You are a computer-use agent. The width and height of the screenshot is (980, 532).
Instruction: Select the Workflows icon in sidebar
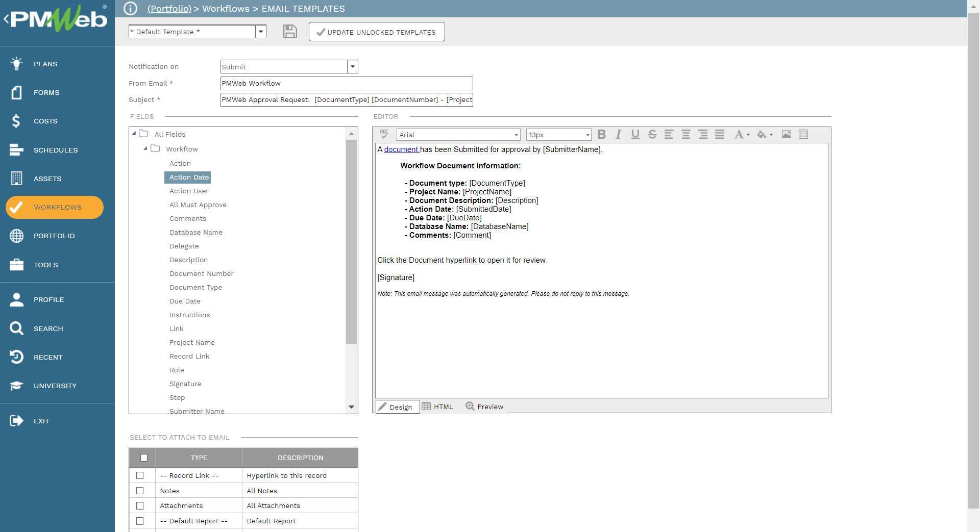tap(17, 207)
